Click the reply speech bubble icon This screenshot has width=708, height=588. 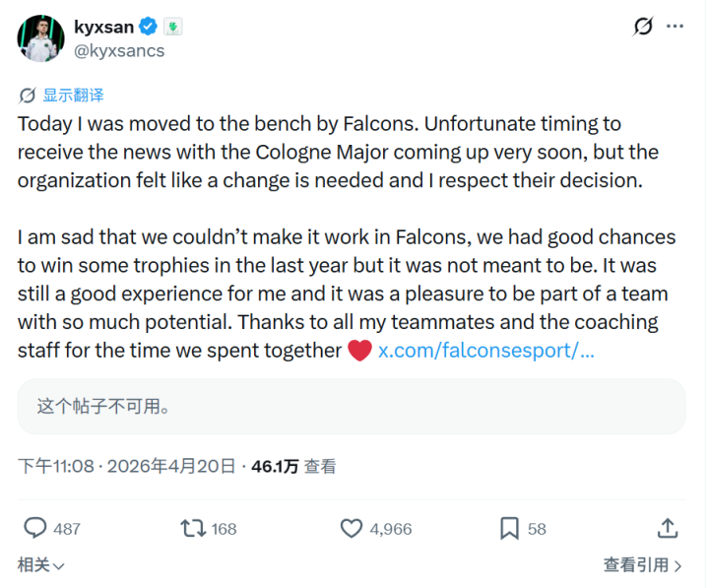pos(35,528)
